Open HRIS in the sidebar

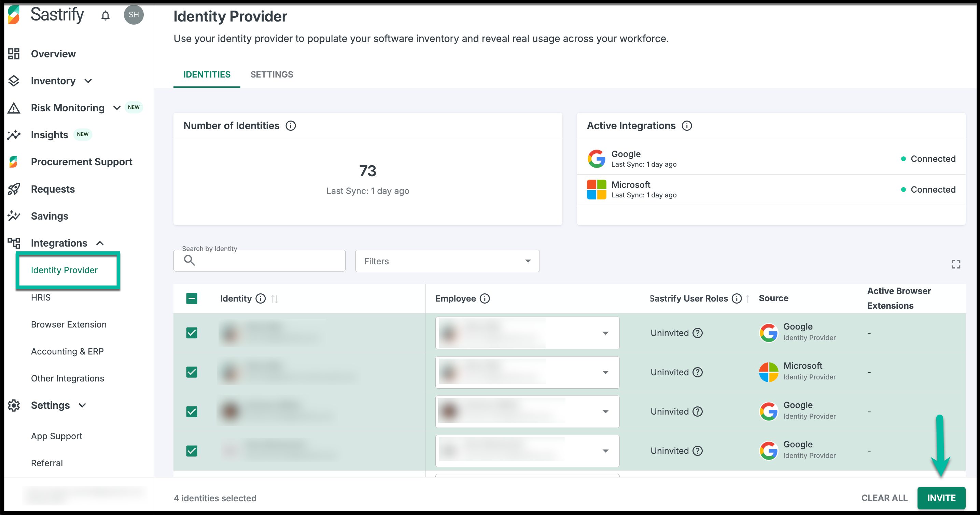click(40, 297)
